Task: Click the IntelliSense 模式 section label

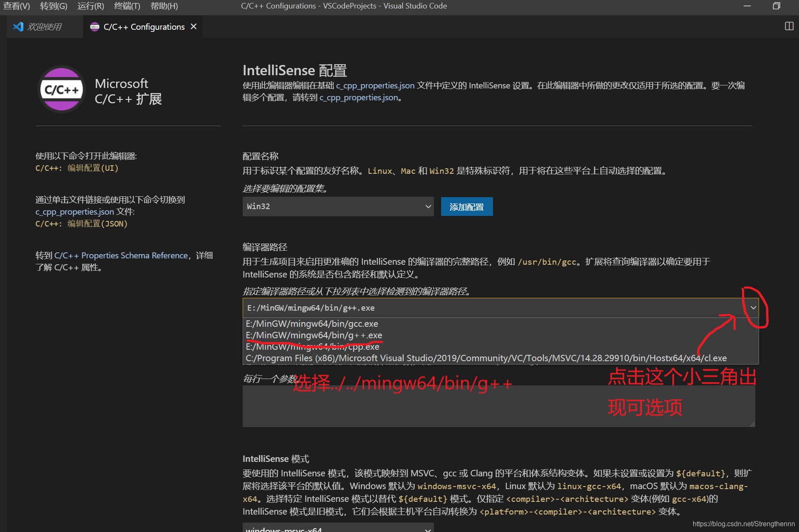Action: (x=276, y=459)
